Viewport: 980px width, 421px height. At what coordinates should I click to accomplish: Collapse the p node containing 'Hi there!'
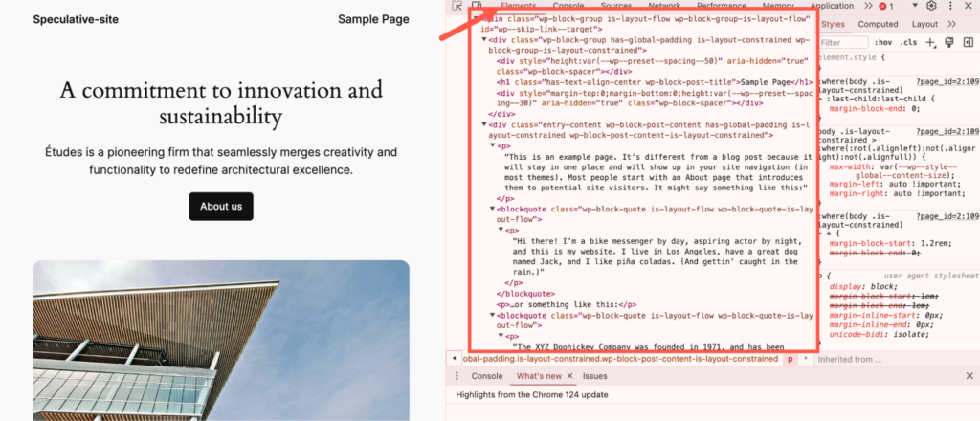coord(501,230)
